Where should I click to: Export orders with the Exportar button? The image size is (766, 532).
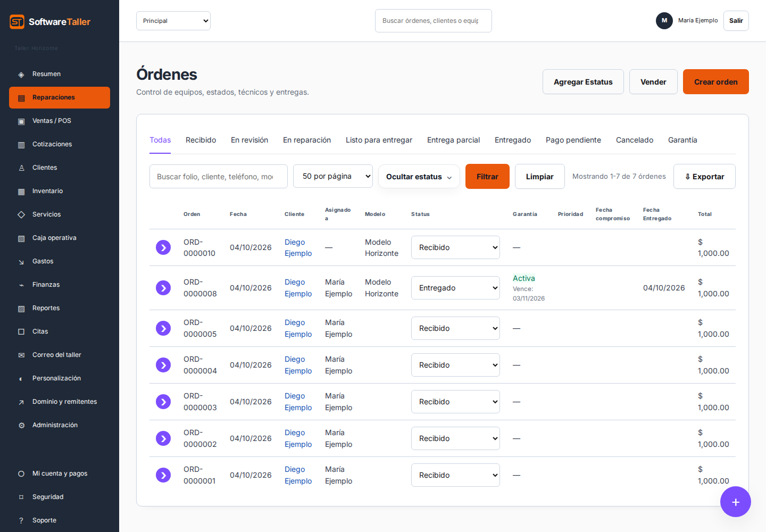click(704, 177)
